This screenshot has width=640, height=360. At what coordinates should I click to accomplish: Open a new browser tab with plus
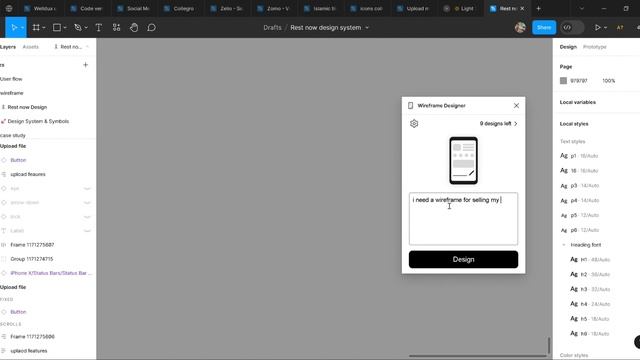tap(538, 8)
